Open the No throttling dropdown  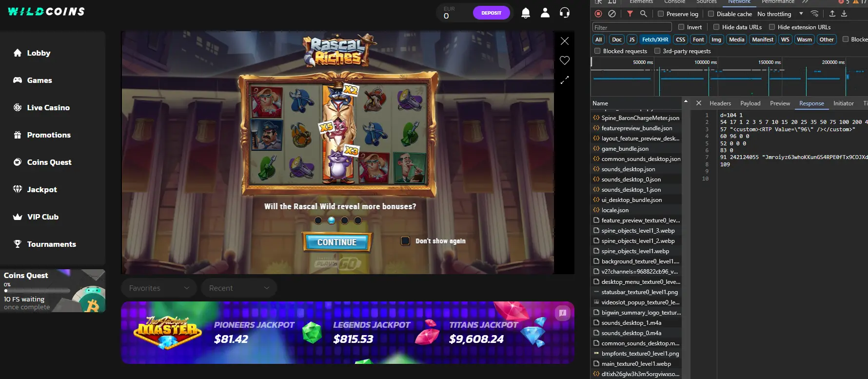pyautogui.click(x=780, y=14)
